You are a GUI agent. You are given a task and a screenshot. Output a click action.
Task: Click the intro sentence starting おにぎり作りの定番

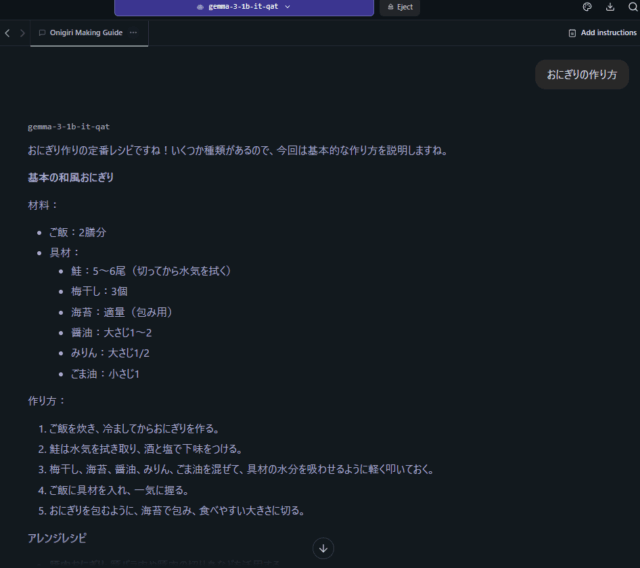tap(238, 151)
